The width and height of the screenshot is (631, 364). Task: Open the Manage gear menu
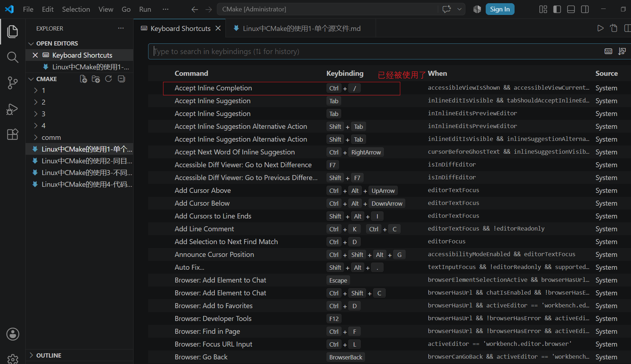[x=12, y=359]
